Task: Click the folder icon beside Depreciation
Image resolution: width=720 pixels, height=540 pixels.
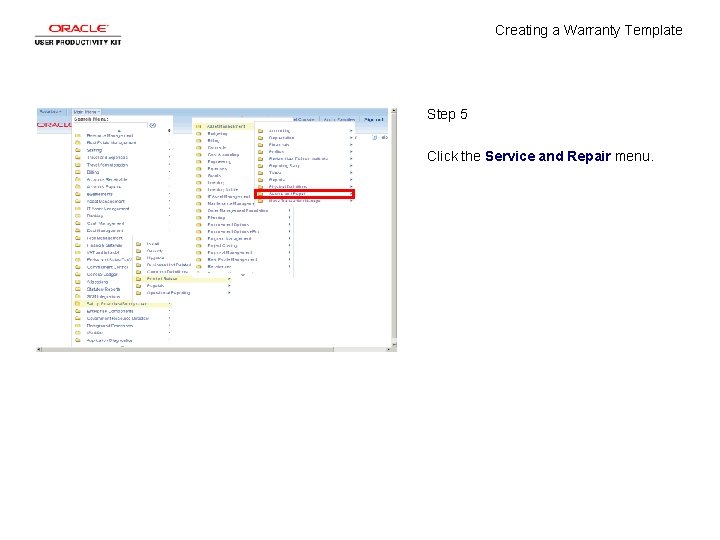Action: pyautogui.click(x=261, y=138)
